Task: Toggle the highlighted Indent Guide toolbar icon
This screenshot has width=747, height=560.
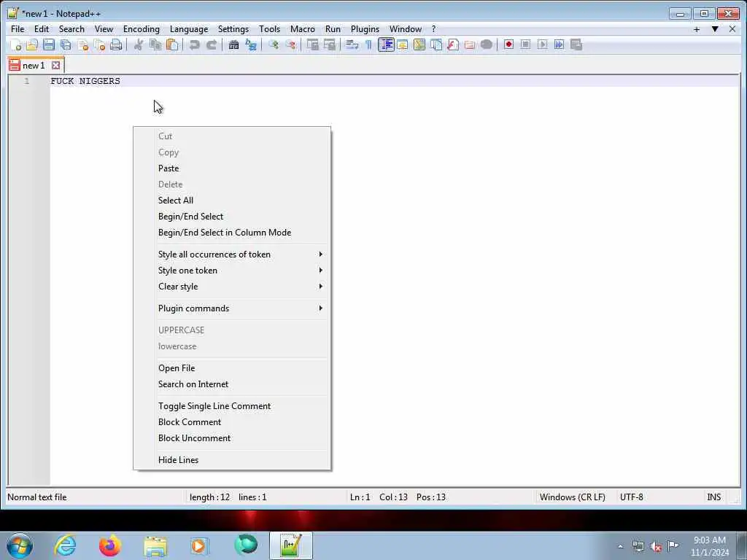Action: (386, 44)
